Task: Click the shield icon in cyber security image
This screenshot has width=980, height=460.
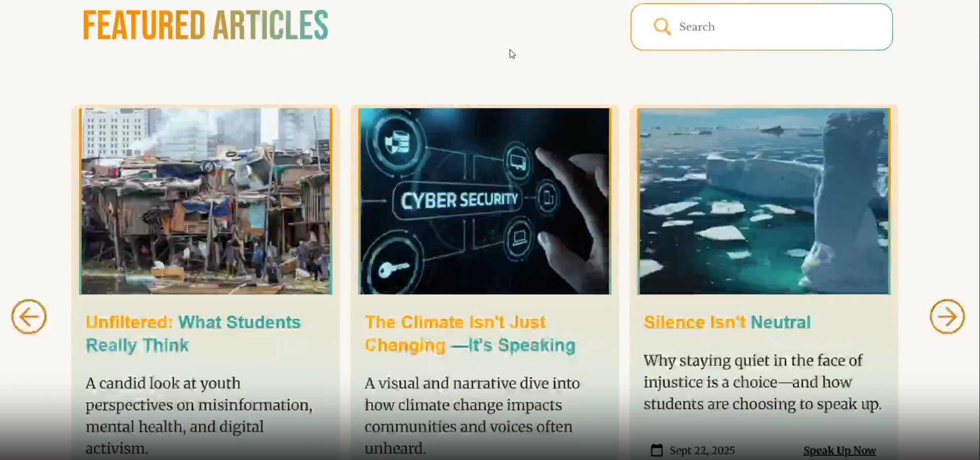Action: tap(397, 142)
